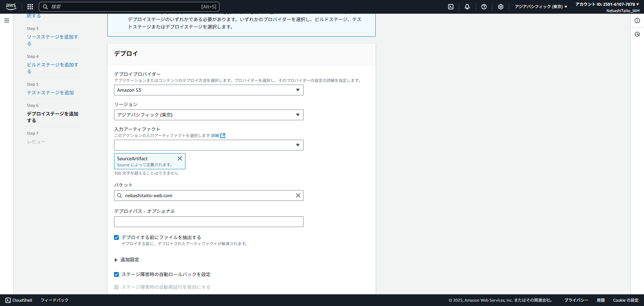The image size is (644, 306).
Task: Focus the top 検索 search box
Action: (x=129, y=7)
